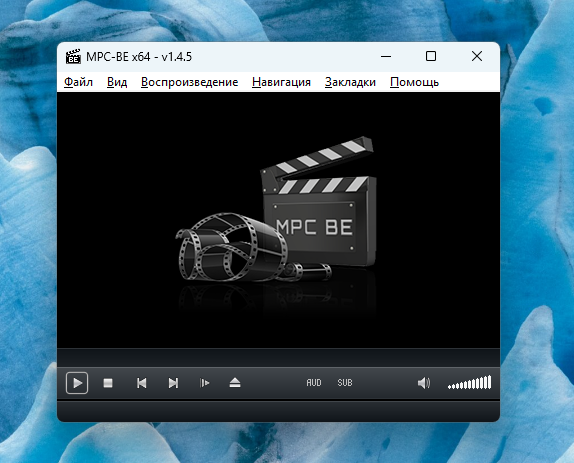Image resolution: width=574 pixels, height=463 pixels.
Task: Open the Воспроизведение menu
Action: 190,82
